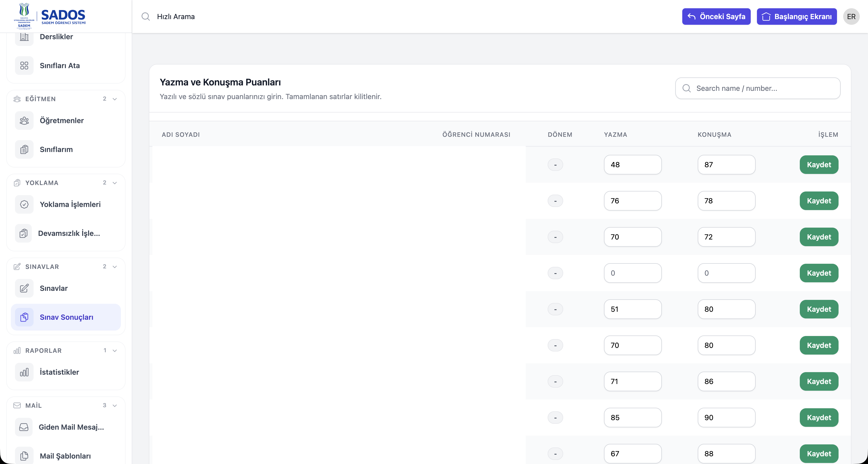Click the SINAVLAR section edit icon
This screenshot has width=868, height=464.
(17, 267)
